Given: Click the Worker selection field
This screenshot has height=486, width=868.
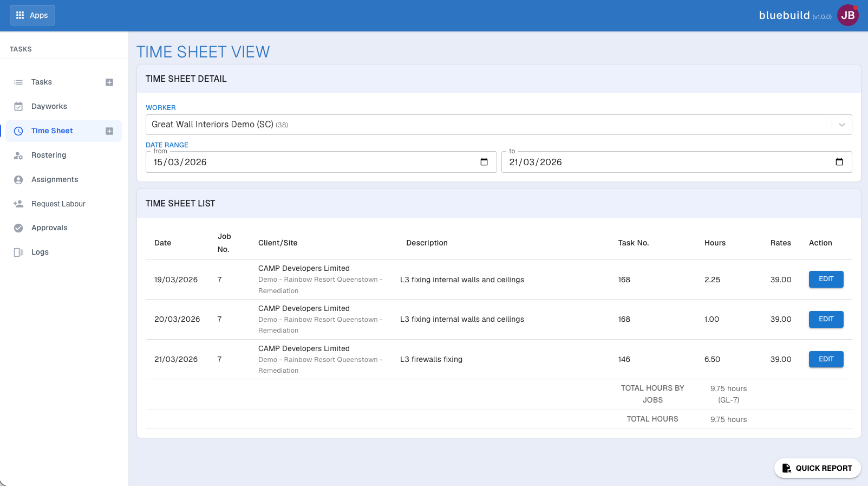Looking at the screenshot, I should (x=499, y=125).
